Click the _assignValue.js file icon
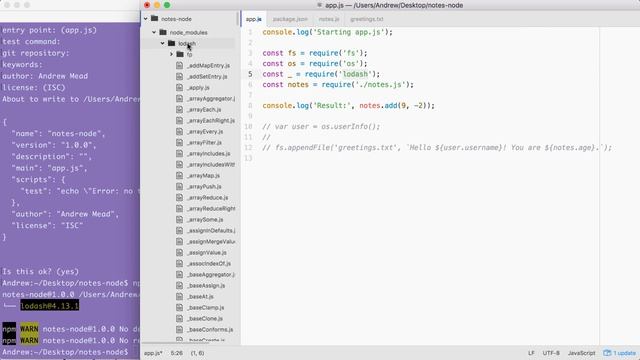This screenshot has height=360, width=640. (x=179, y=253)
